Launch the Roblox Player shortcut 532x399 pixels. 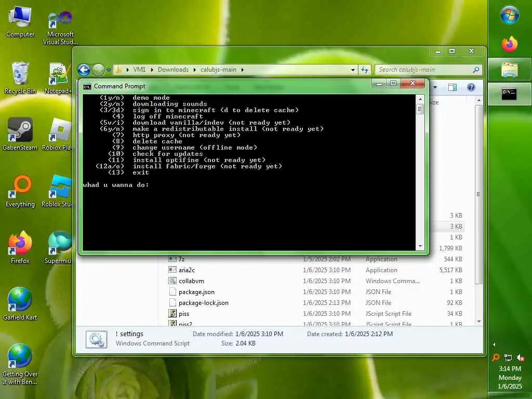(58, 134)
